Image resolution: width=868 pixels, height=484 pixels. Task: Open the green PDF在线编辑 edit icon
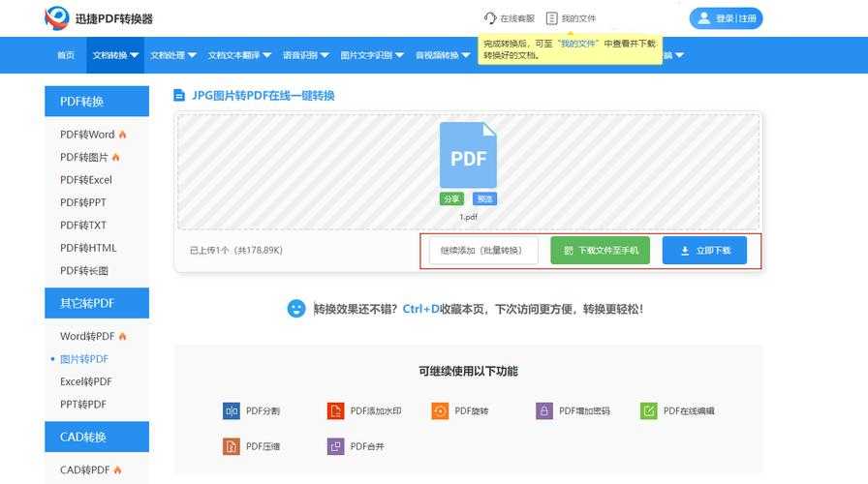(x=649, y=410)
